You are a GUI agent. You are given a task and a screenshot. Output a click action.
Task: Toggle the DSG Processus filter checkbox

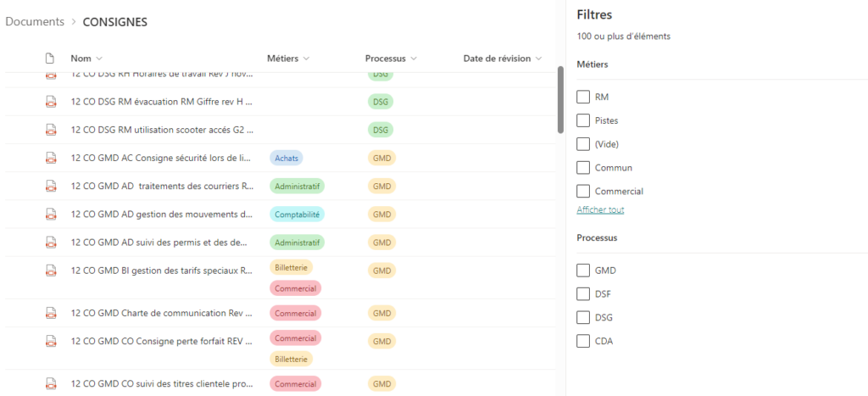(x=583, y=317)
